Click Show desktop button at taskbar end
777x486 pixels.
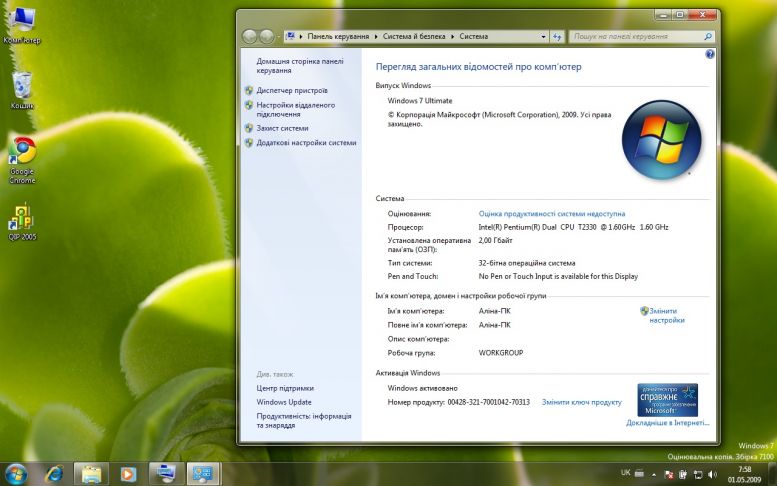click(772, 474)
